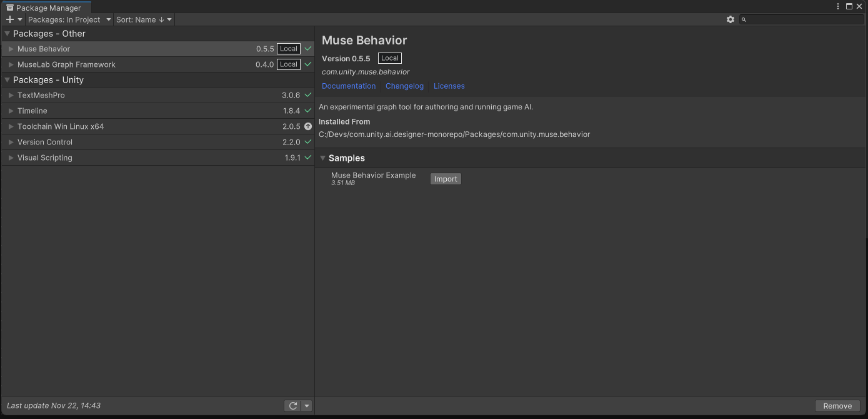Click the Local tag beside Version 0.5.5
868x419 pixels.
click(390, 58)
